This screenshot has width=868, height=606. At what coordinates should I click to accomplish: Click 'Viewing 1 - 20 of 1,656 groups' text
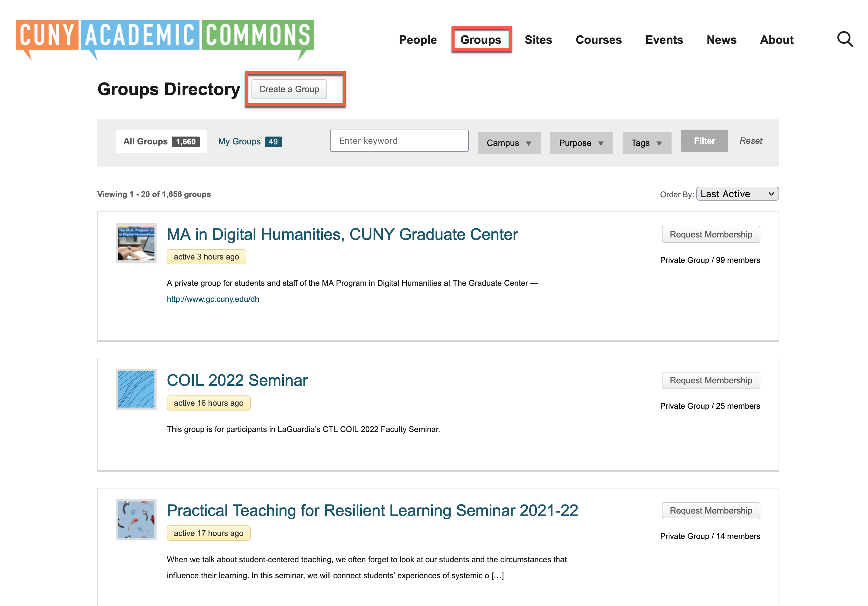[154, 194]
